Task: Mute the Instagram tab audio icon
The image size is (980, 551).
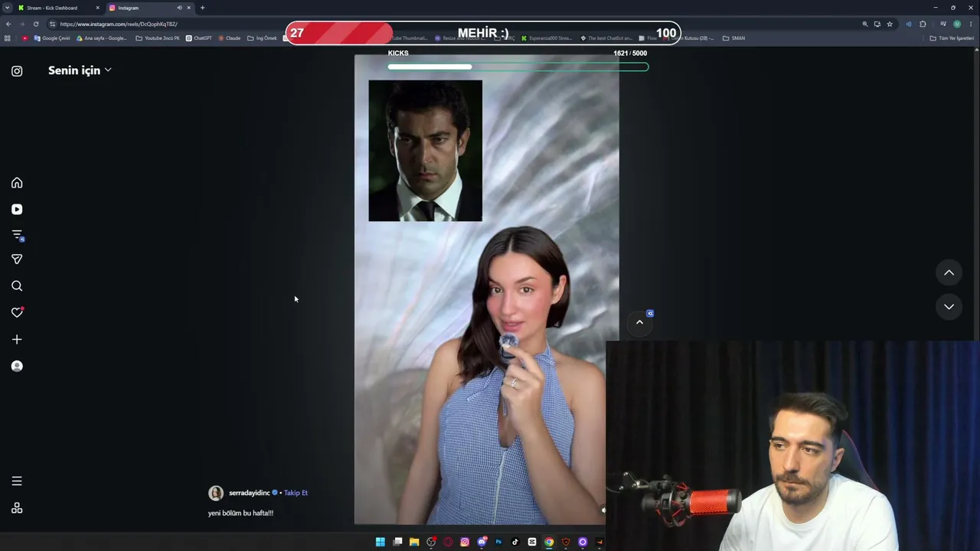Action: (179, 8)
